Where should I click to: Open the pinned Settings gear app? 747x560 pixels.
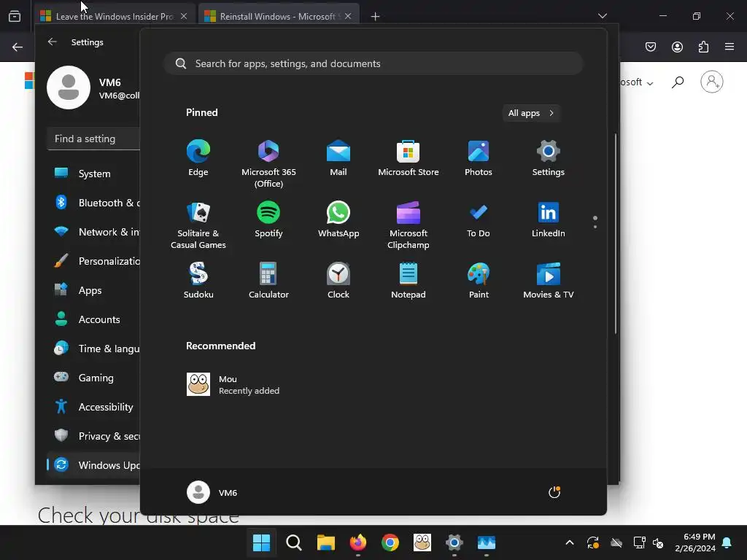coord(549,158)
